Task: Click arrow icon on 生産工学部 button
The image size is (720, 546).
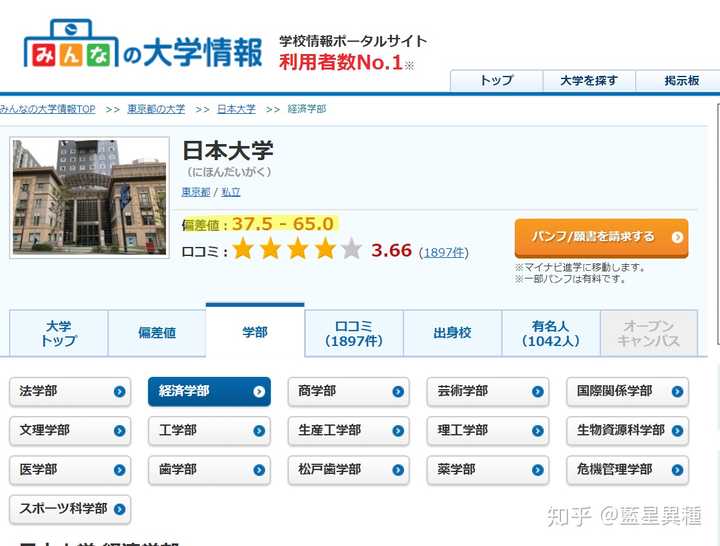Action: click(398, 431)
